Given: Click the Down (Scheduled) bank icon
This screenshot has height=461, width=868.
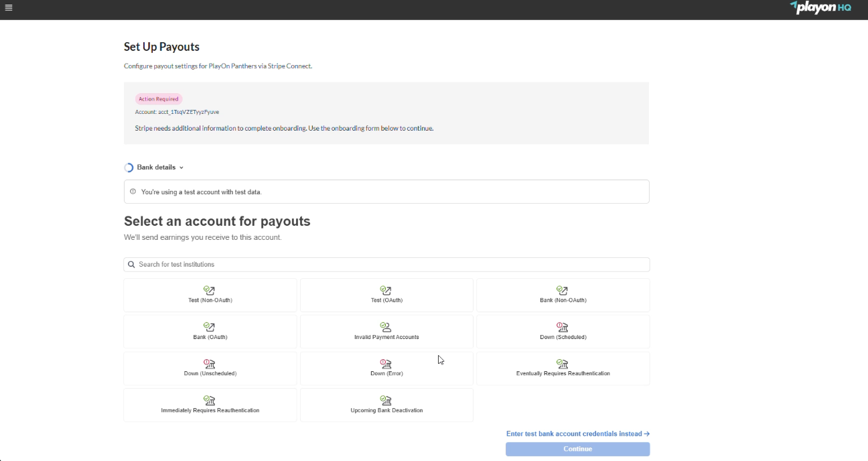Looking at the screenshot, I should (x=563, y=328).
